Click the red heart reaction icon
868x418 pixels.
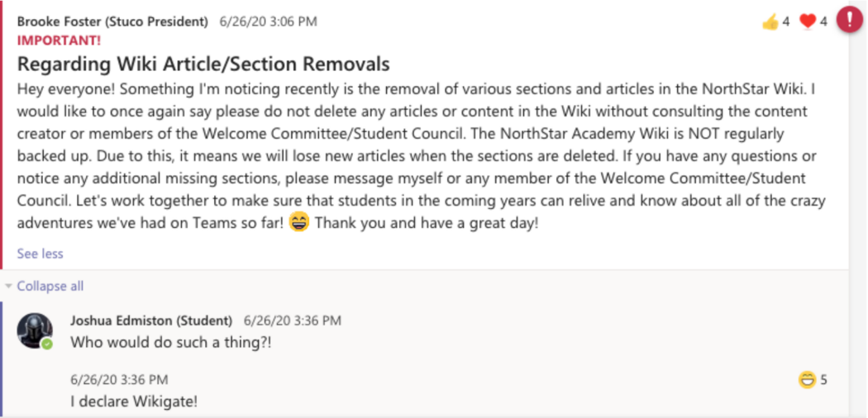point(808,21)
